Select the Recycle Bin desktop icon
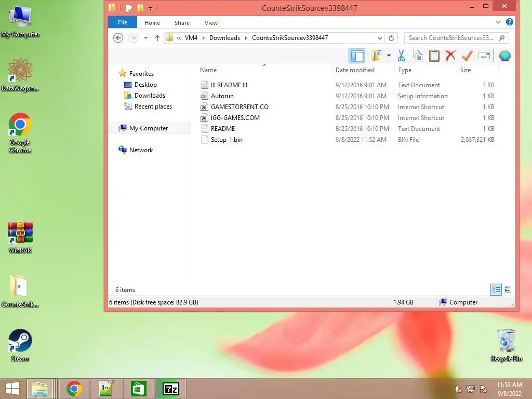 click(x=506, y=345)
